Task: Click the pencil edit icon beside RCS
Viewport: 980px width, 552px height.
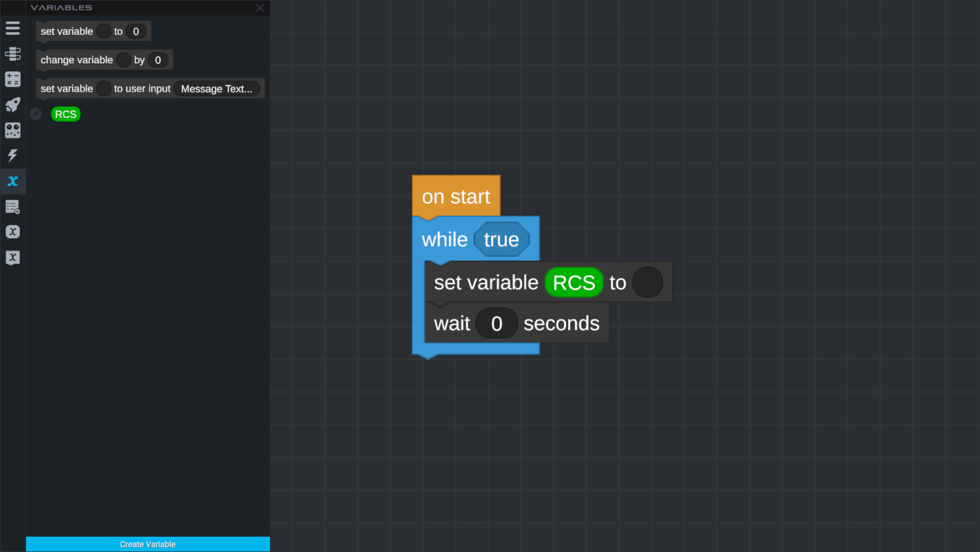Action: 36,114
